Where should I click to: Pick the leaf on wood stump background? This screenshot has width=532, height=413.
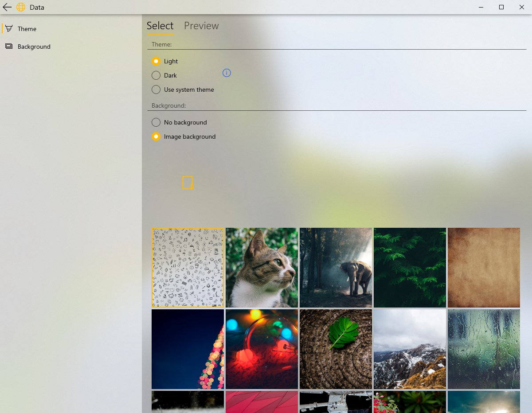tap(336, 349)
